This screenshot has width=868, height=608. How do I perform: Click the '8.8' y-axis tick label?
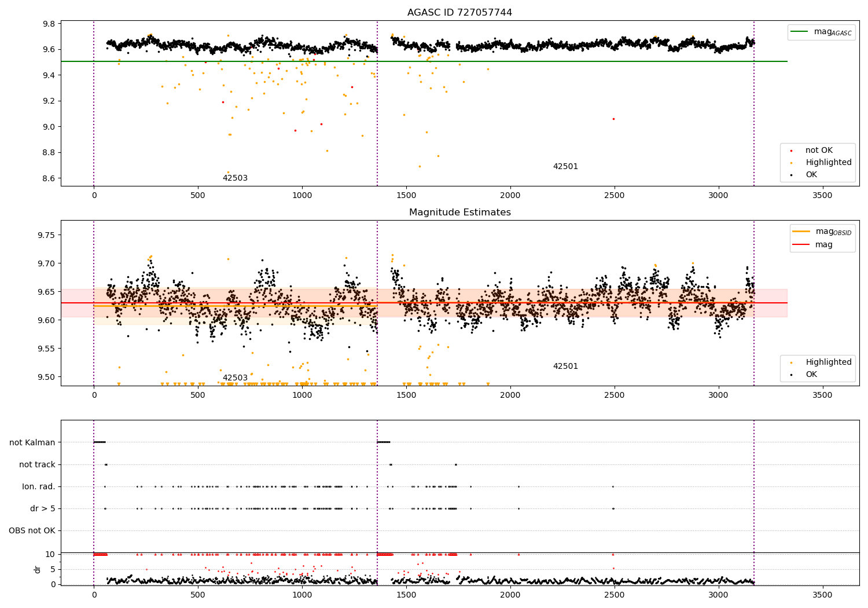pyautogui.click(x=49, y=153)
